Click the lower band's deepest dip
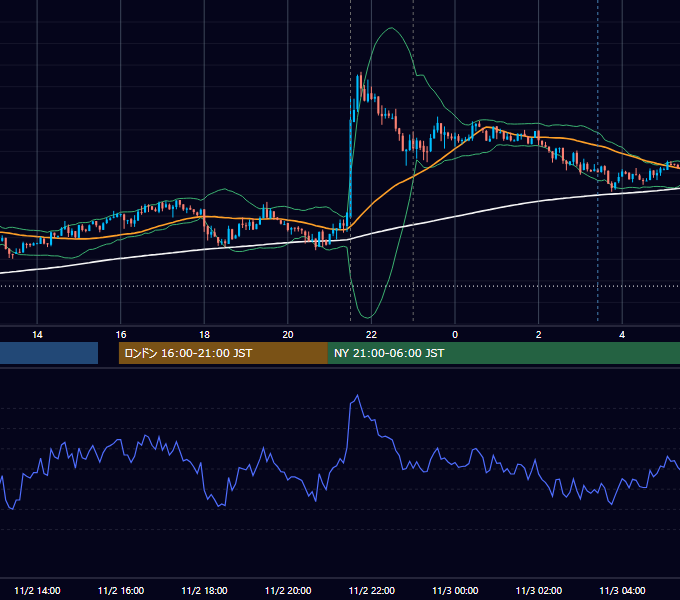Image resolution: width=680 pixels, height=600 pixels. coord(368,318)
